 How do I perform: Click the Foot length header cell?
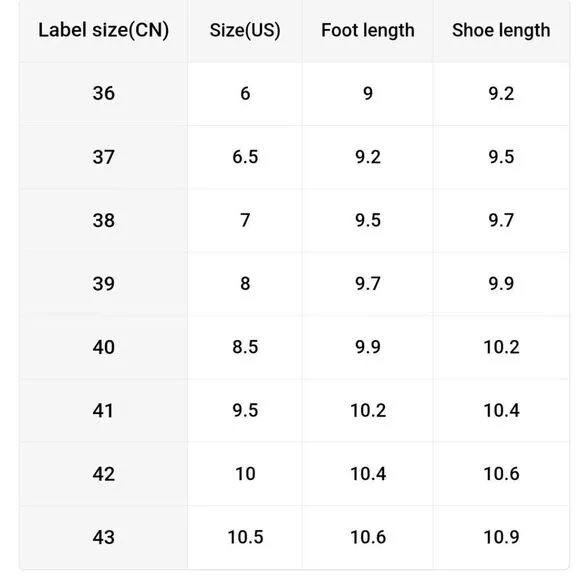(x=368, y=30)
